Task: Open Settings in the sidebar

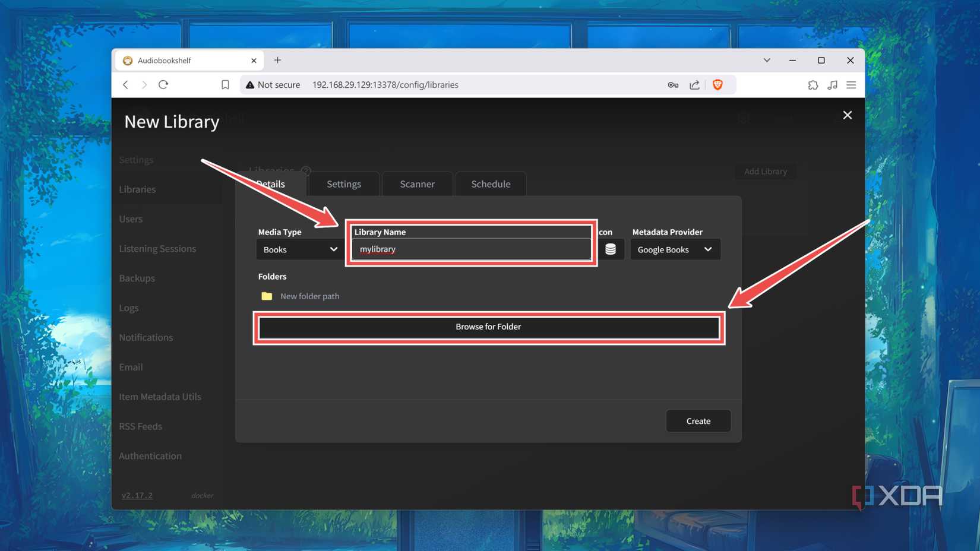Action: coord(136,160)
